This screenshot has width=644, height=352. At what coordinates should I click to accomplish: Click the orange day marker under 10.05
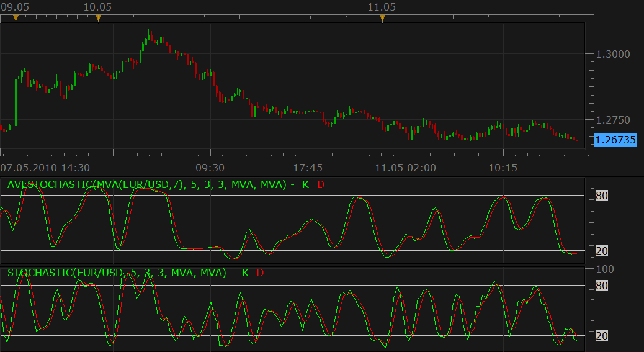coord(98,18)
